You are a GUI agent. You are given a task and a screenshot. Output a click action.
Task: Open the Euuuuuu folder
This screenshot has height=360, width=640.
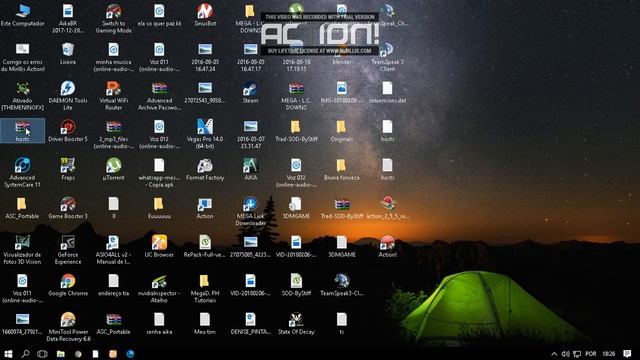(159, 208)
